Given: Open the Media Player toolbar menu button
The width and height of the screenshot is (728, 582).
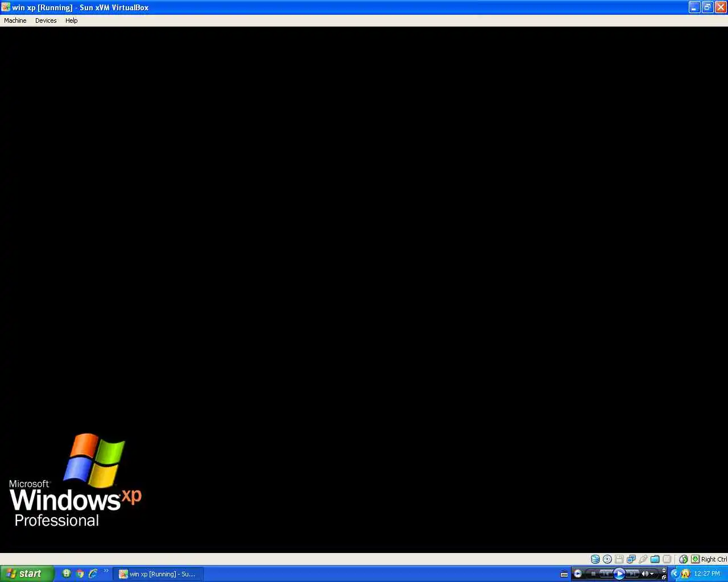Looking at the screenshot, I should click(578, 573).
